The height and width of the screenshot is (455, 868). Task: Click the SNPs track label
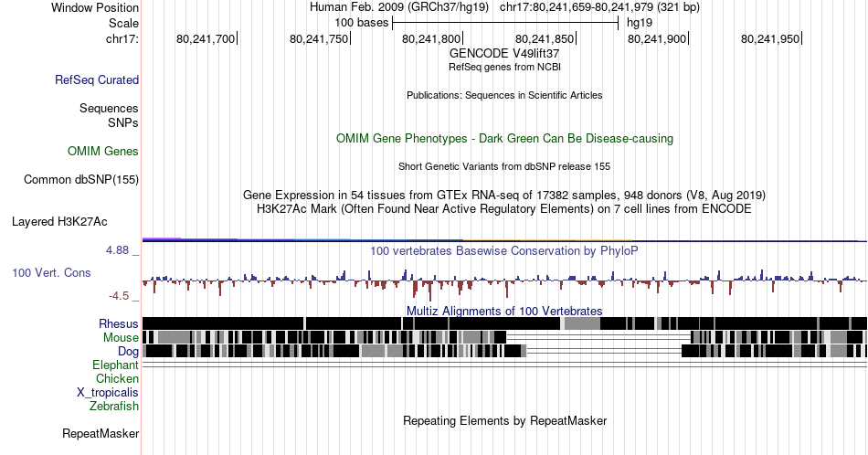(123, 122)
